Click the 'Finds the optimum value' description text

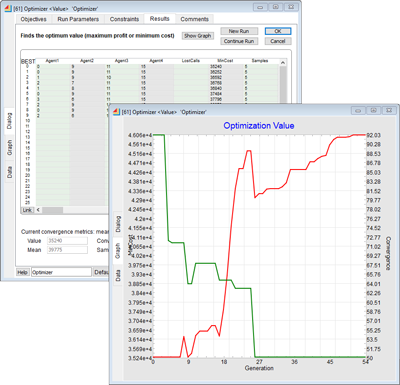click(x=97, y=36)
